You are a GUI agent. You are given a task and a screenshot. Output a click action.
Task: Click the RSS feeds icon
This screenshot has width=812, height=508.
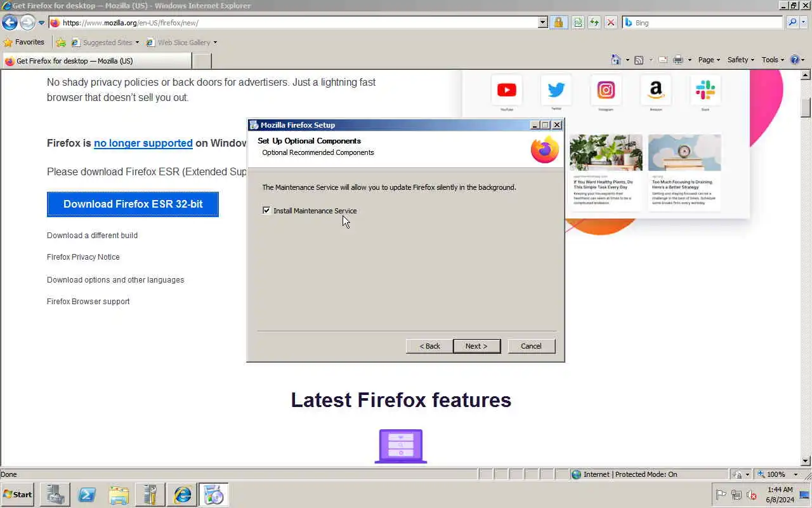639,60
